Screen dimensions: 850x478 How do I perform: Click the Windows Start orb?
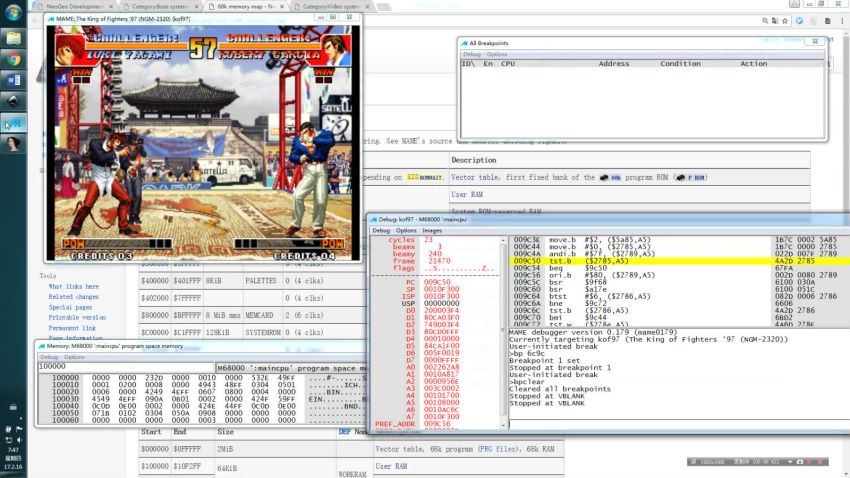pos(14,11)
